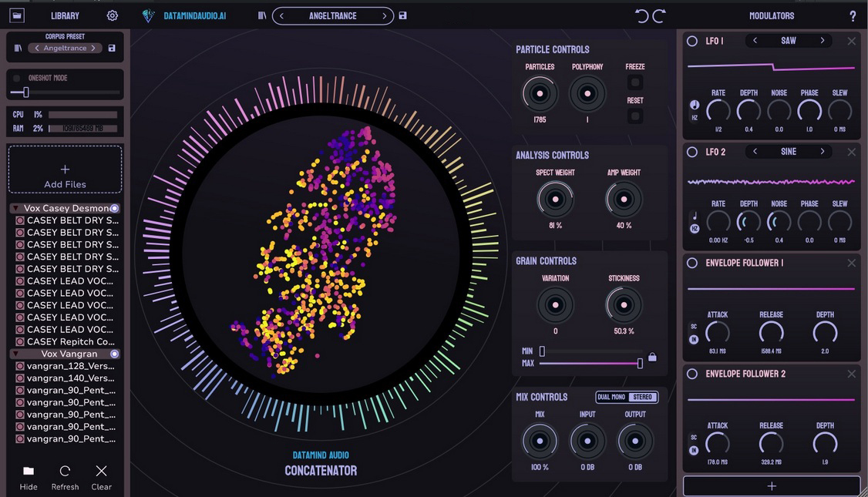Viewport: 868px width, 497px height.
Task: Enable the LFO 1 modulator
Action: [692, 41]
